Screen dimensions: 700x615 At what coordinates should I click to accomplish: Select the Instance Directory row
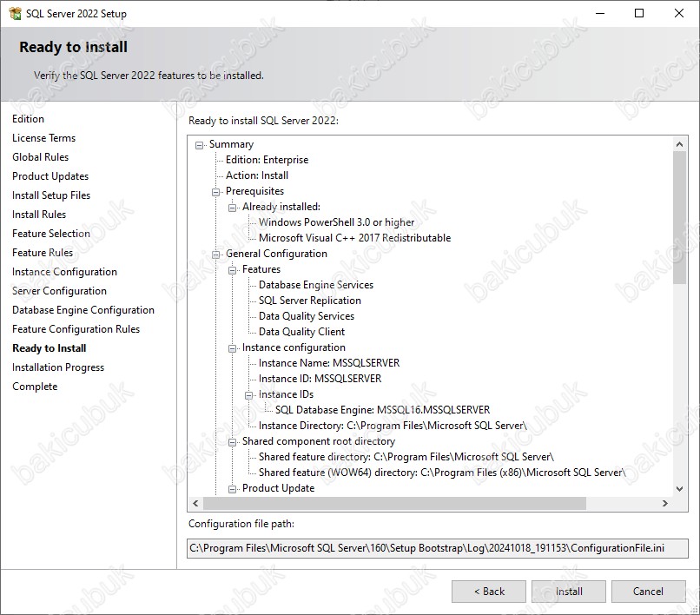[393, 426]
